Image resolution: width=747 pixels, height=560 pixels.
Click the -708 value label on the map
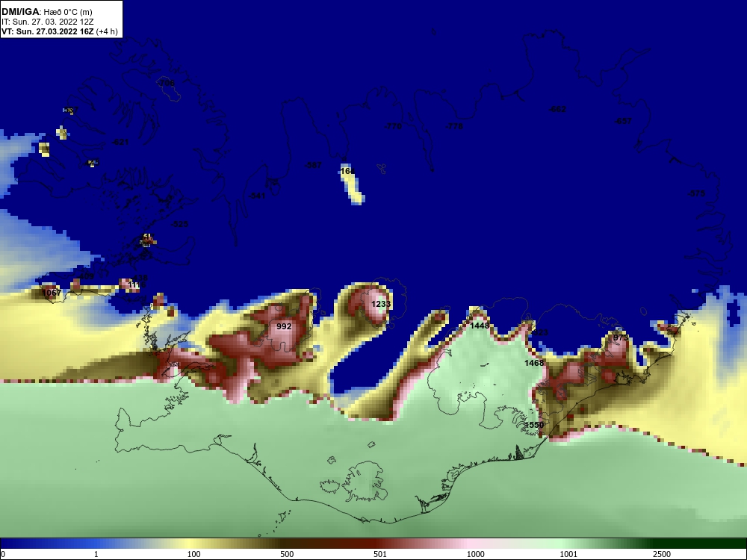(166, 83)
